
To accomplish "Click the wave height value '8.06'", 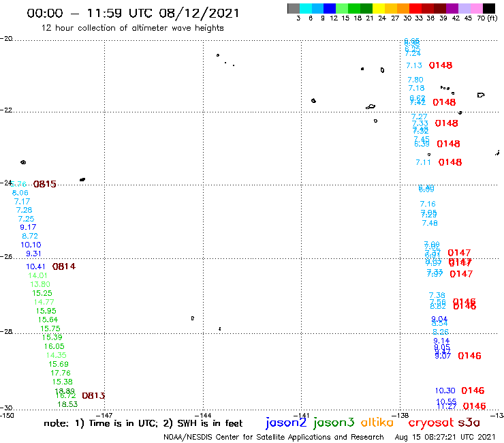I will click(20, 193).
